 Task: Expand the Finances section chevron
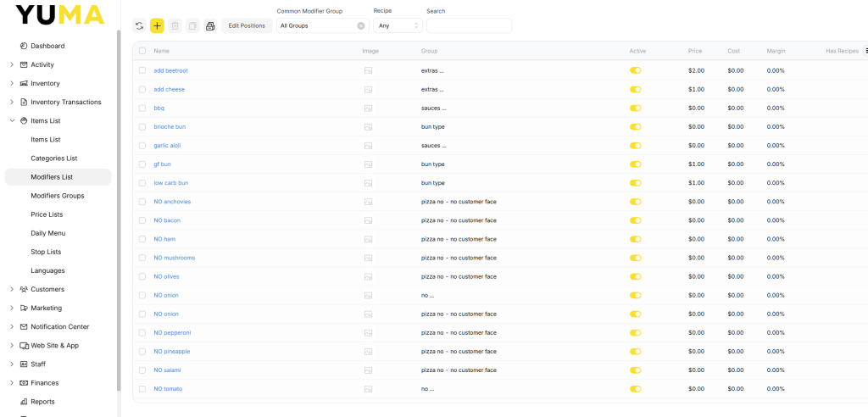(x=12, y=382)
